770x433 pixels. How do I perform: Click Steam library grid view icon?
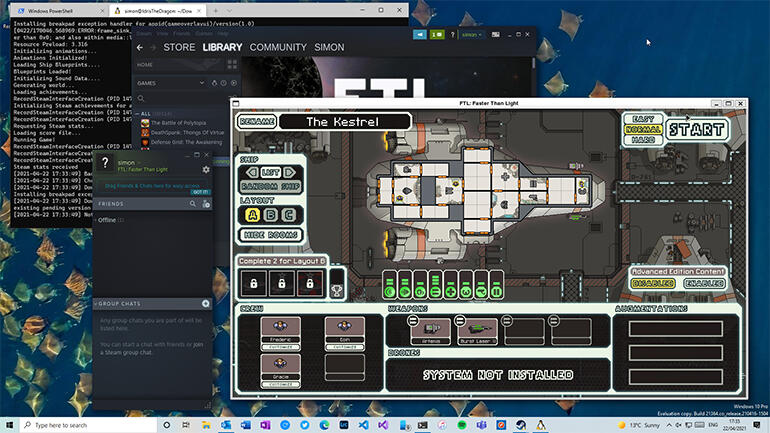pyautogui.click(x=232, y=64)
